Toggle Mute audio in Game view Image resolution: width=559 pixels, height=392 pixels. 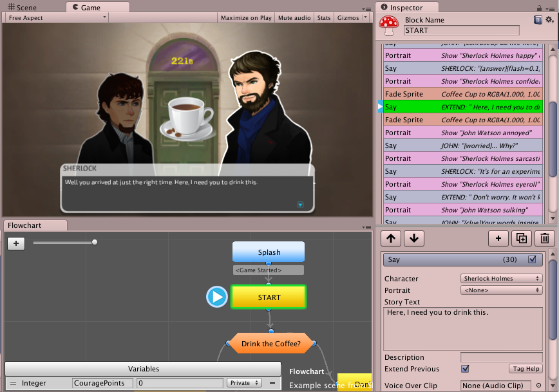(x=294, y=18)
